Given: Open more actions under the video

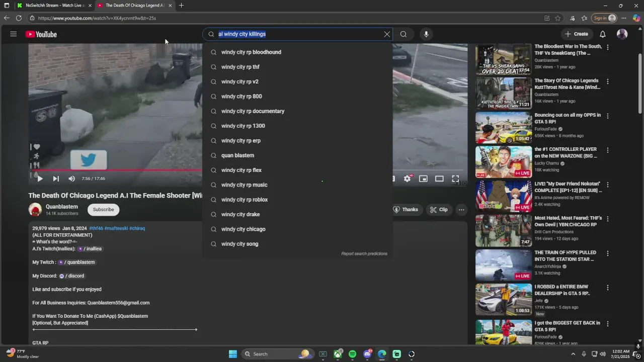Looking at the screenshot, I should click(x=461, y=210).
